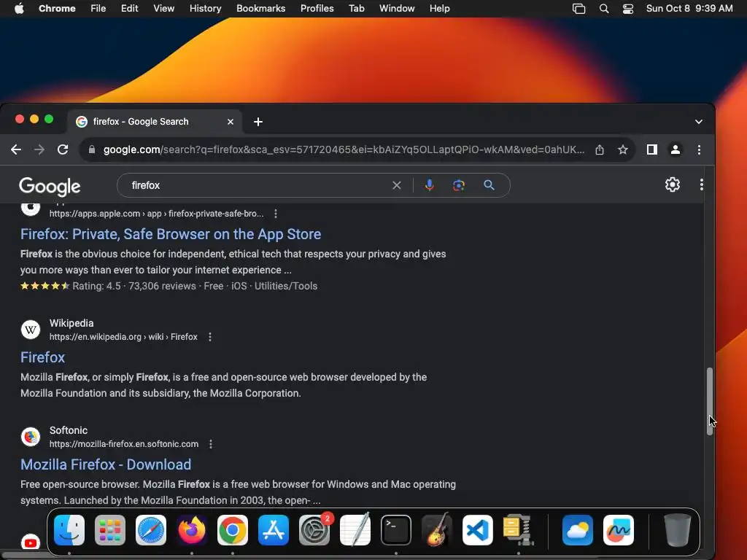The image size is (747, 560).
Task: Click the Chrome back arrow button
Action: (16, 149)
